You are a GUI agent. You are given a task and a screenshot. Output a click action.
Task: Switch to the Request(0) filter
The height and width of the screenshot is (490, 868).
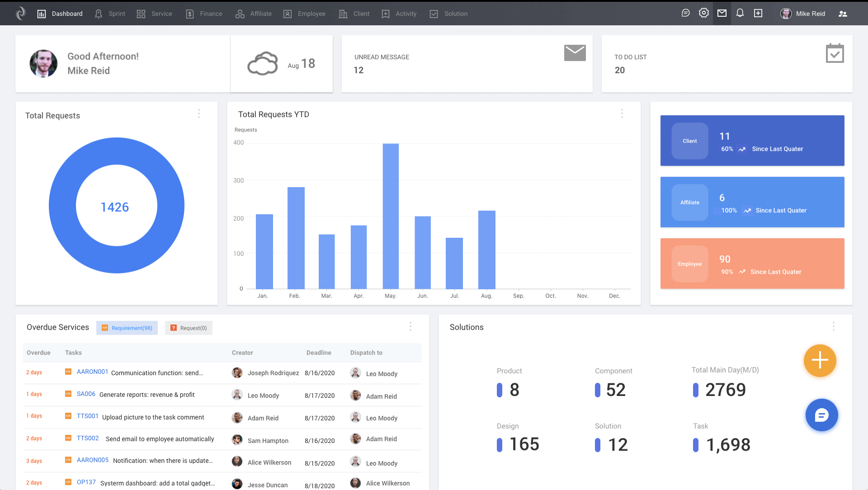tap(189, 328)
